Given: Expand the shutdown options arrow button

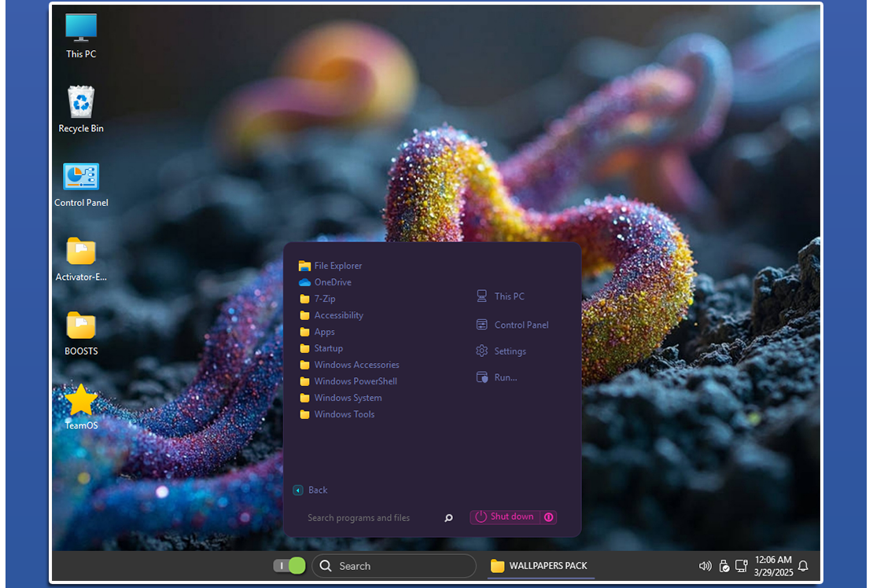Looking at the screenshot, I should pyautogui.click(x=549, y=517).
